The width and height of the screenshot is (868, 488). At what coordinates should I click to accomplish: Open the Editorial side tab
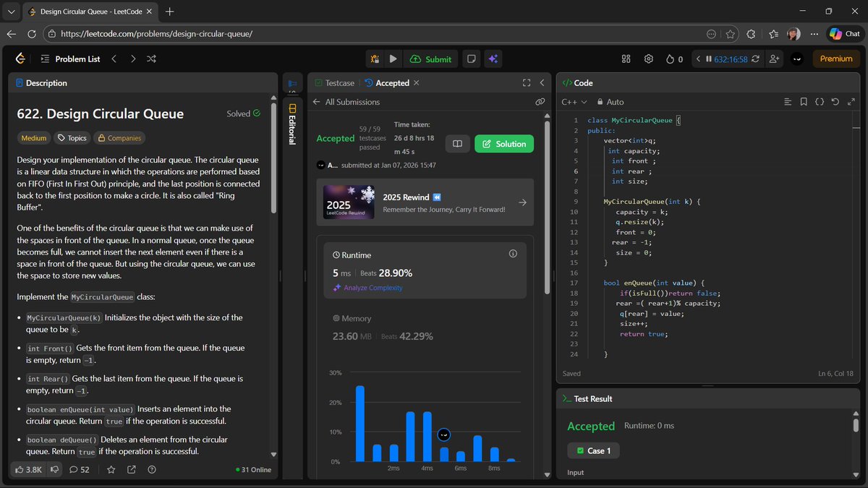click(x=292, y=124)
